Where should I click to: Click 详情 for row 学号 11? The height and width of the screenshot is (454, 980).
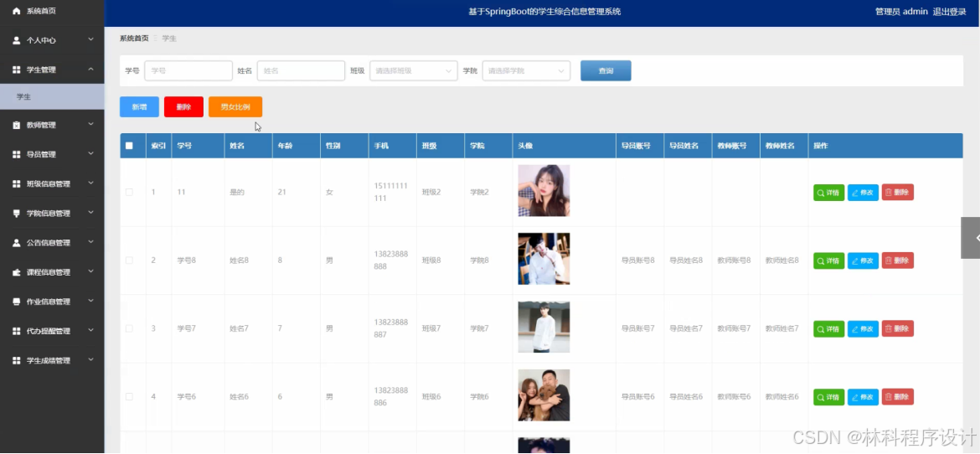pos(828,193)
